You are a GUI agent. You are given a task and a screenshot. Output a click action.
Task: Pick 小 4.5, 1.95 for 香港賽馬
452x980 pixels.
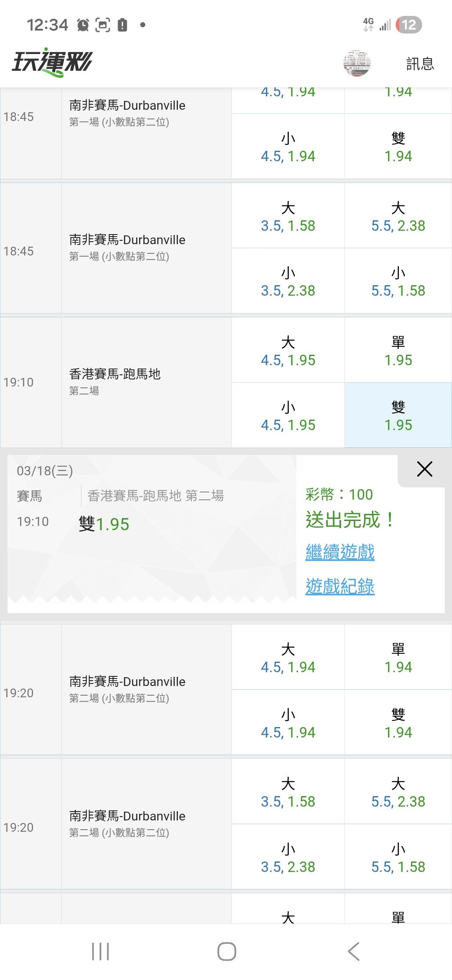click(x=288, y=415)
